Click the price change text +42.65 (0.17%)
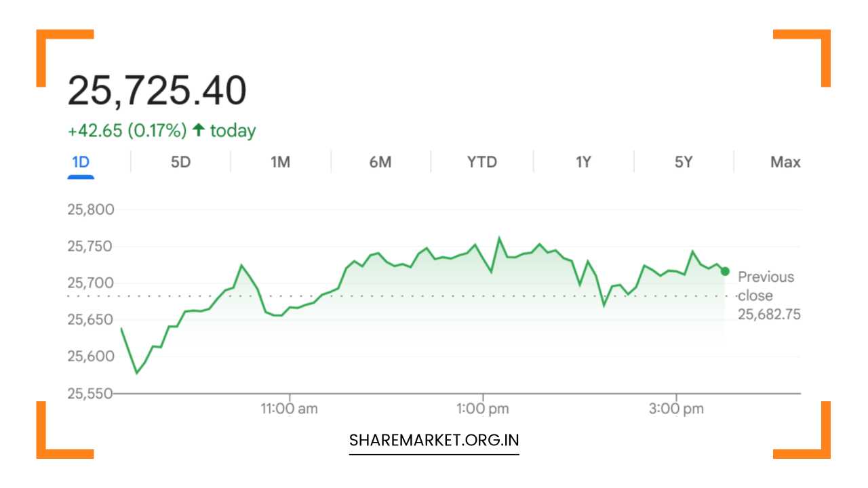Screen dimensions: 868x488 128,131
